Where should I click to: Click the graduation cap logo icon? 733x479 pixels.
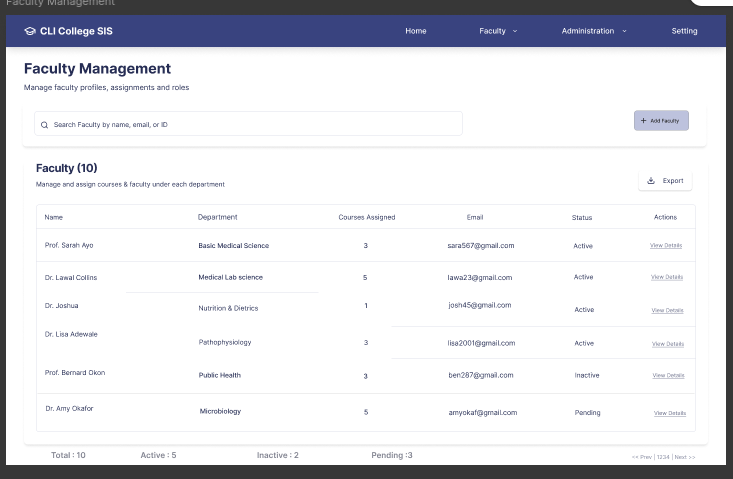pyautogui.click(x=30, y=31)
